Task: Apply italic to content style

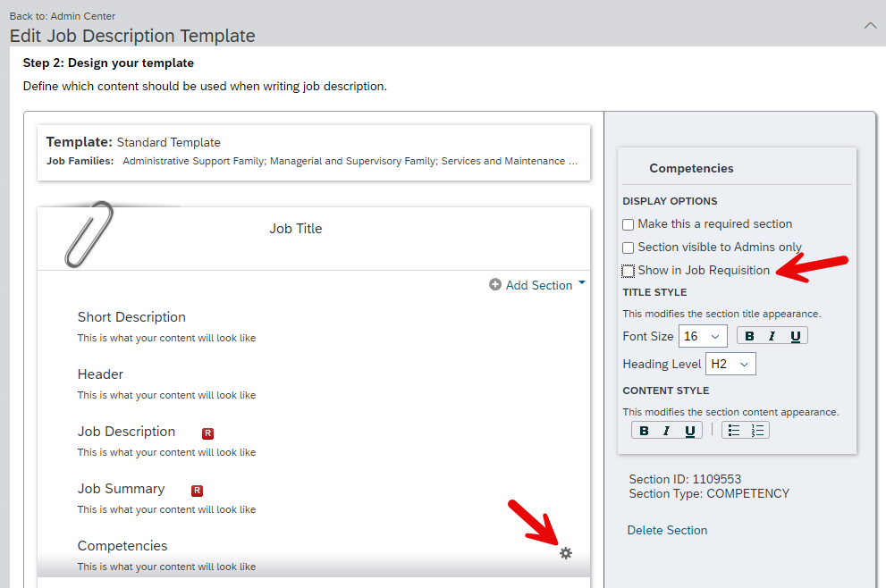Action: coord(667,431)
